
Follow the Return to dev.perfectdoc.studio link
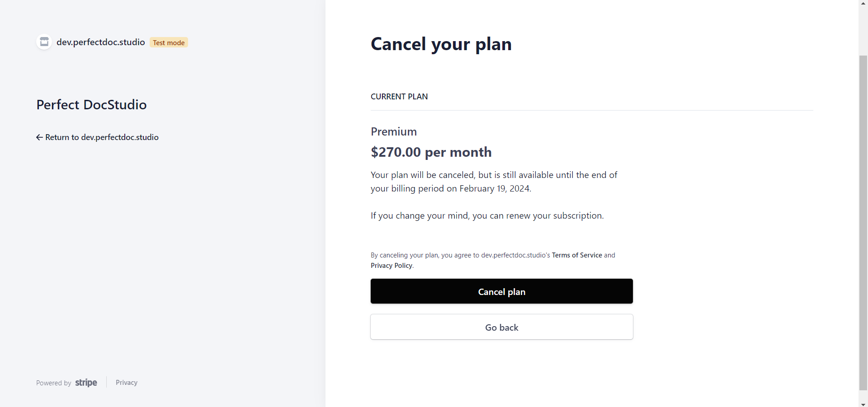tap(102, 137)
